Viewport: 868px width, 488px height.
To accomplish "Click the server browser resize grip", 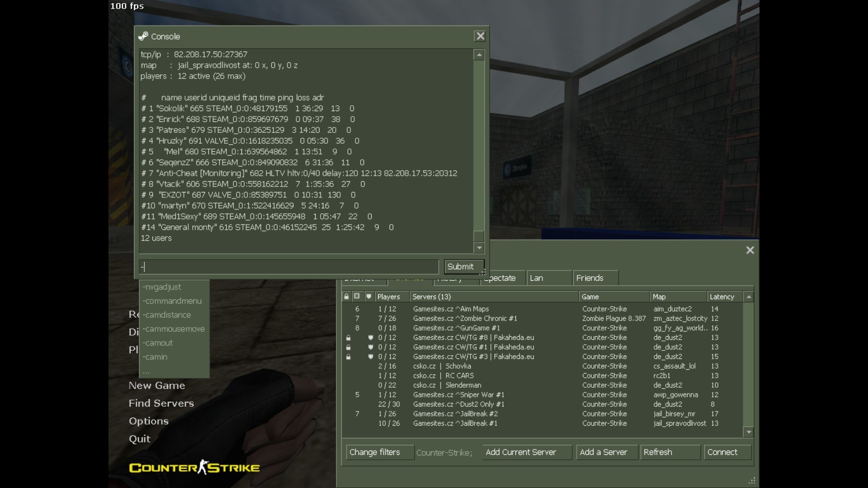I will 752,480.
